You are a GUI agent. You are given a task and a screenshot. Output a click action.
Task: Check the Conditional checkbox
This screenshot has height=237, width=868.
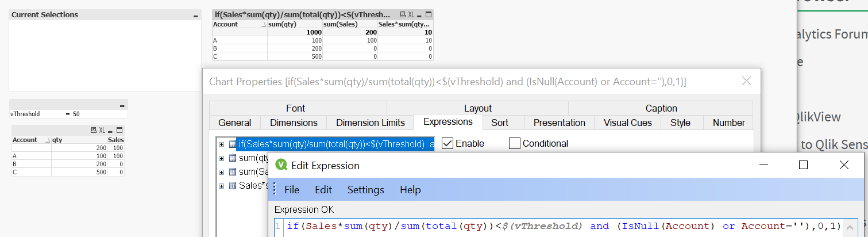514,143
